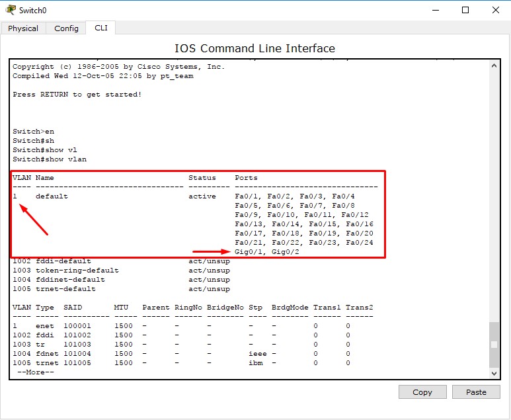Click the 'Switch#sh' command line

point(33,140)
